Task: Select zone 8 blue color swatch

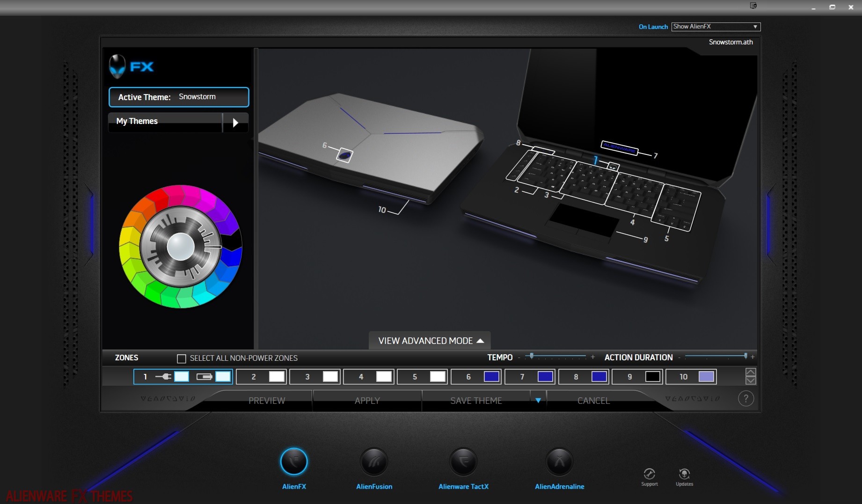Action: click(599, 376)
